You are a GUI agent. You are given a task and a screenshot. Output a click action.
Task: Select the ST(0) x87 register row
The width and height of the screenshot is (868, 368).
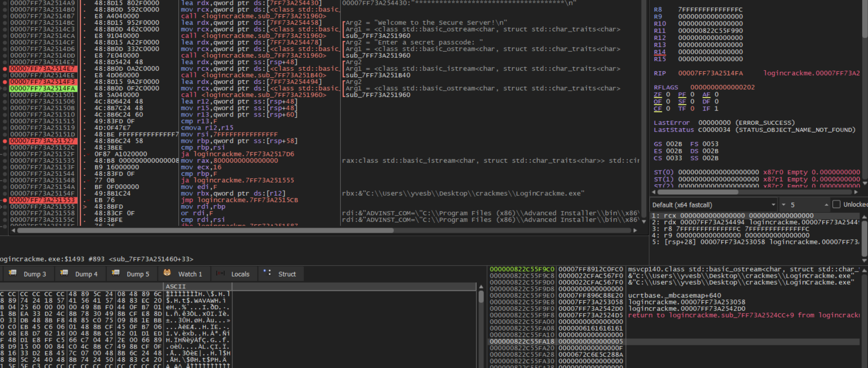pos(757,172)
